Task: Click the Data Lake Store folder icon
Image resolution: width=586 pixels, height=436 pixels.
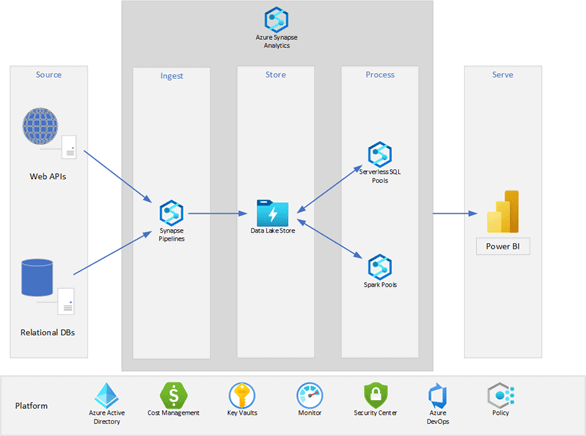Action: tap(272, 213)
